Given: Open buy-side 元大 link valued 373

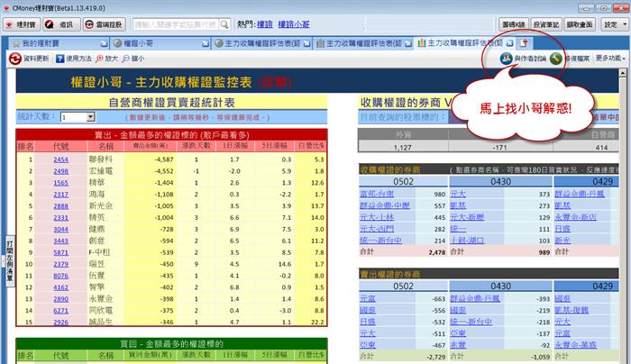Looking at the screenshot, I should coord(458,194).
